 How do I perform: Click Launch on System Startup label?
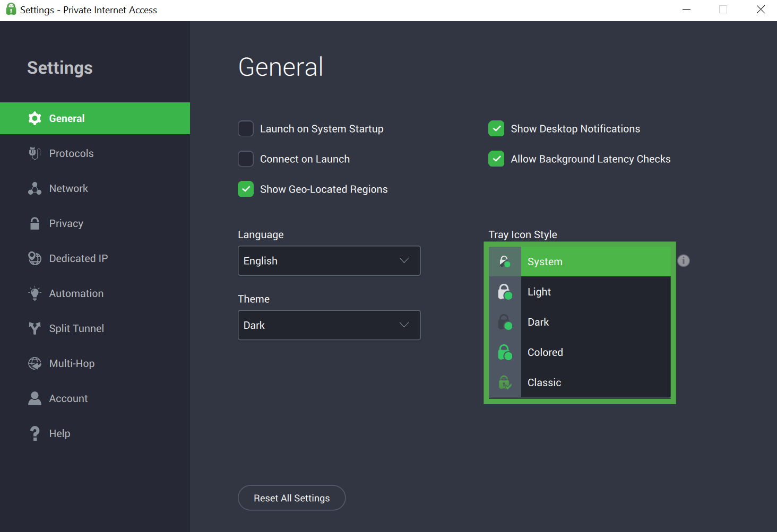pyautogui.click(x=322, y=129)
